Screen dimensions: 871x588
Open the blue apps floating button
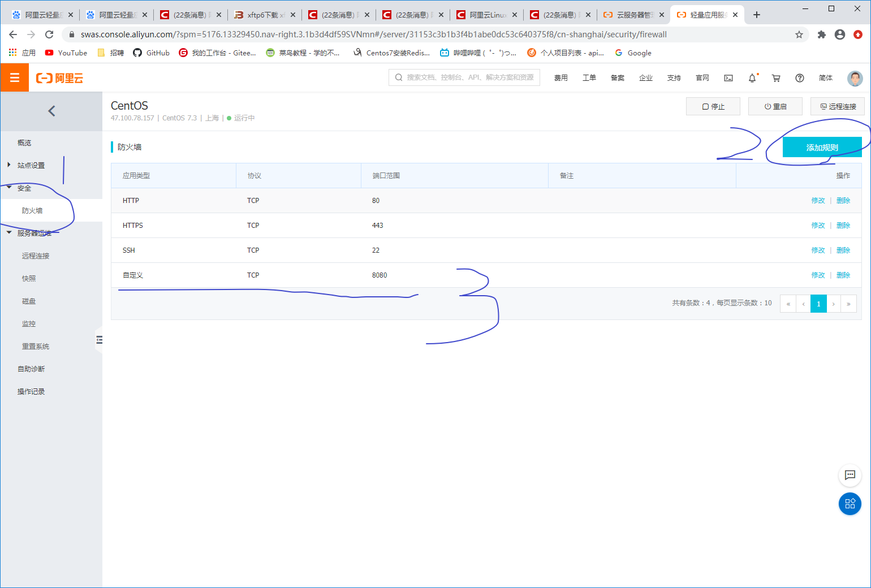coord(850,504)
